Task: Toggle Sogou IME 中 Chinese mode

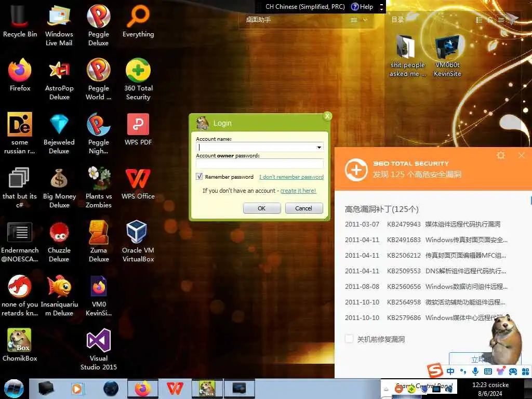Action: point(450,371)
